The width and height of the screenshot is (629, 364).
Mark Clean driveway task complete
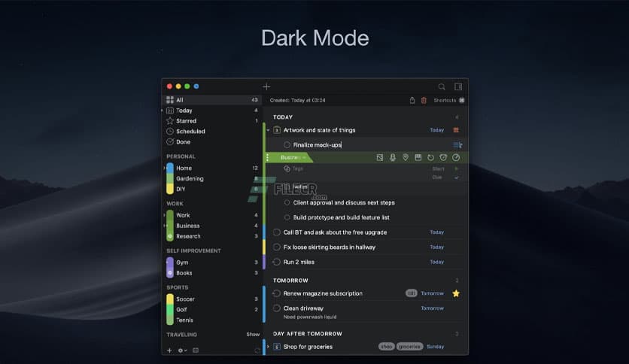pyautogui.click(x=277, y=308)
